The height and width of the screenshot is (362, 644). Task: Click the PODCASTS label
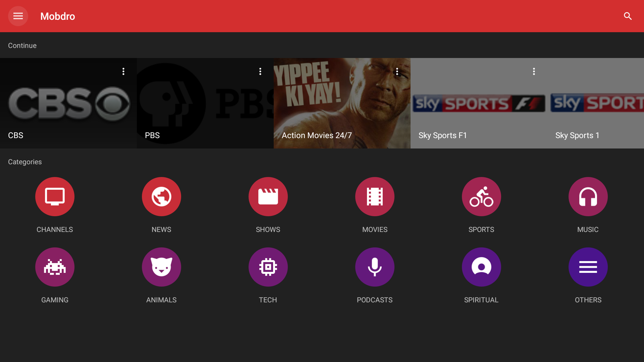[375, 300]
